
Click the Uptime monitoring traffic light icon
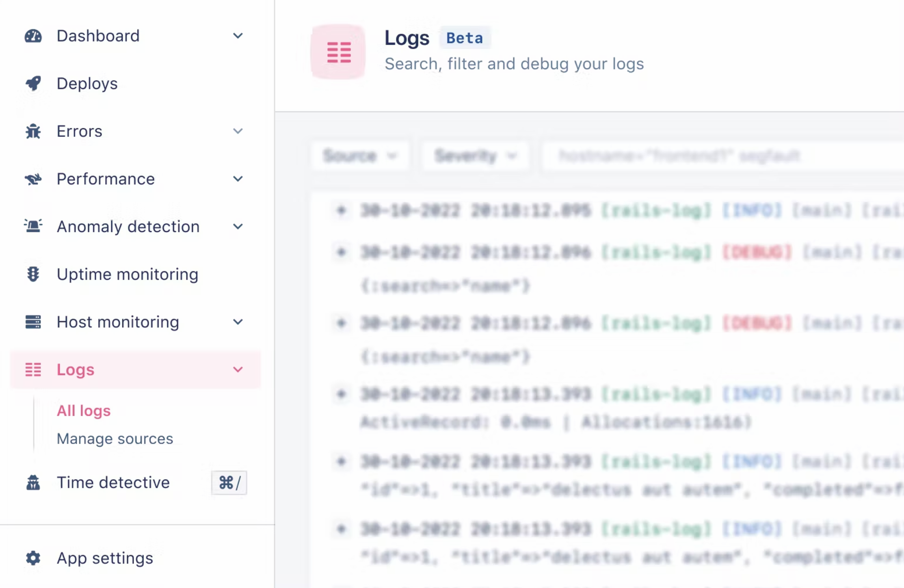33,275
